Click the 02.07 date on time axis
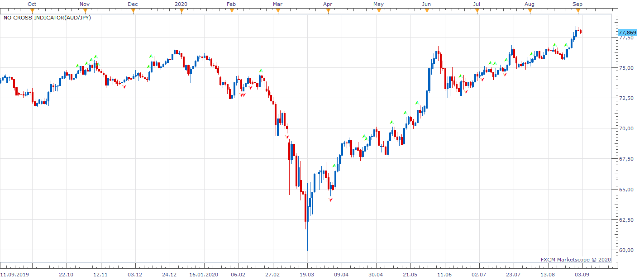The width and height of the screenshot is (644, 280). point(479,275)
